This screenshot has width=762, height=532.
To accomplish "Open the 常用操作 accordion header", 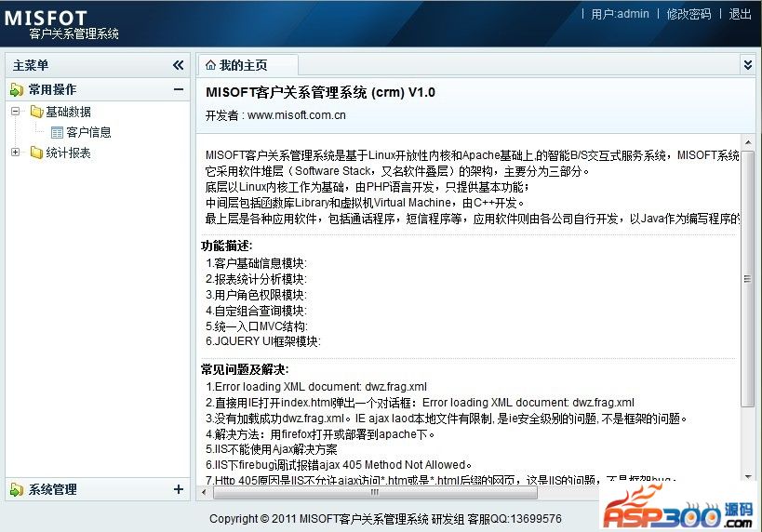I will pos(97,89).
